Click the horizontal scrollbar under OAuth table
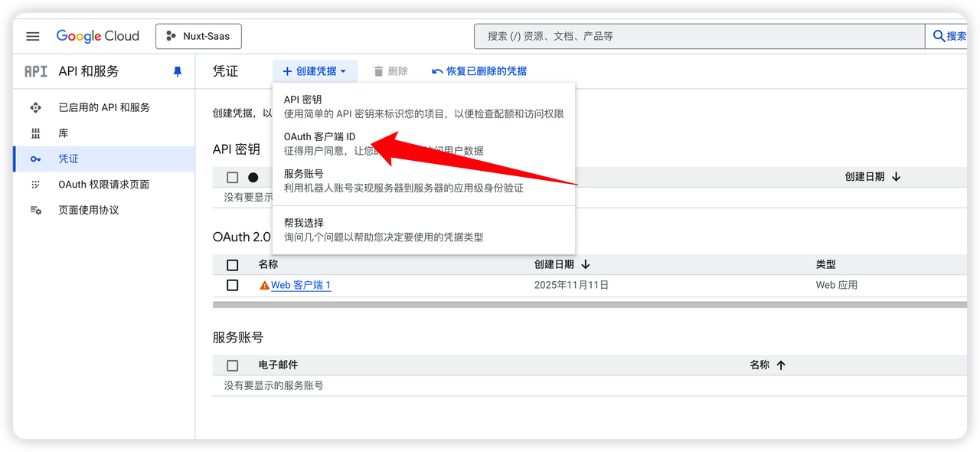 coord(590,305)
